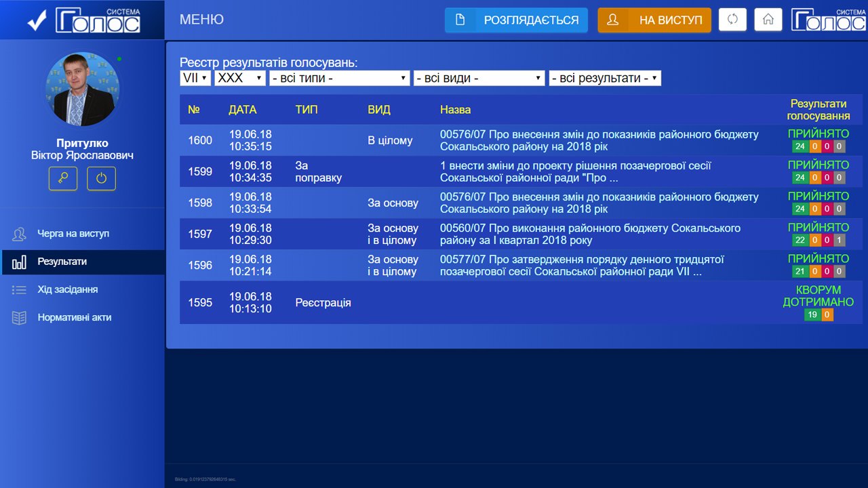This screenshot has height=488, width=868.
Task: Click the key icon under the user name
Action: point(63,179)
